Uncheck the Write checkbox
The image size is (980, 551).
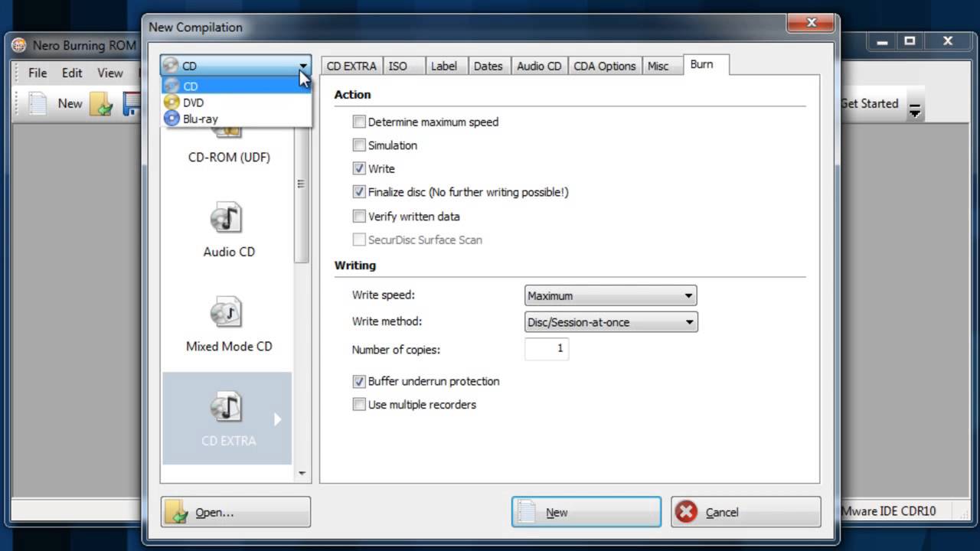pyautogui.click(x=359, y=168)
